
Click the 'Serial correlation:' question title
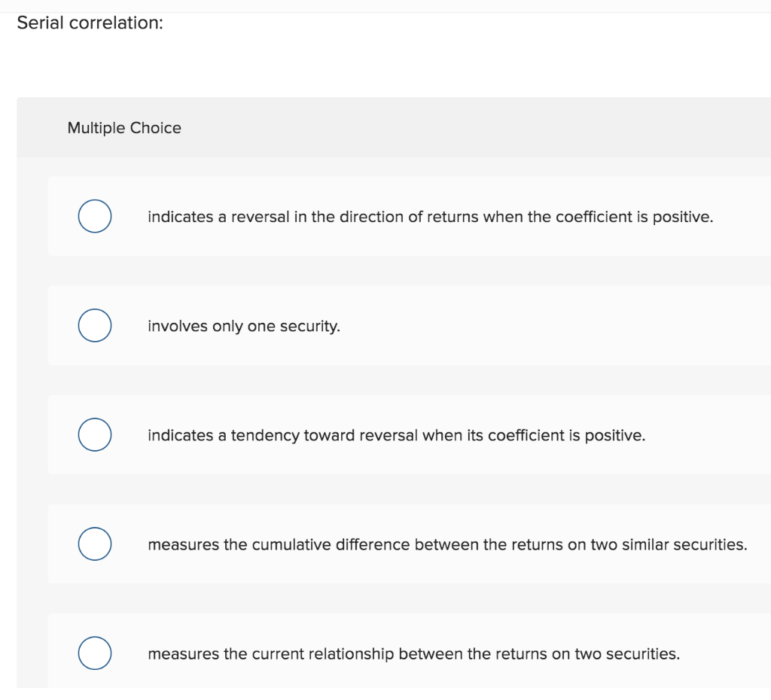90,23
